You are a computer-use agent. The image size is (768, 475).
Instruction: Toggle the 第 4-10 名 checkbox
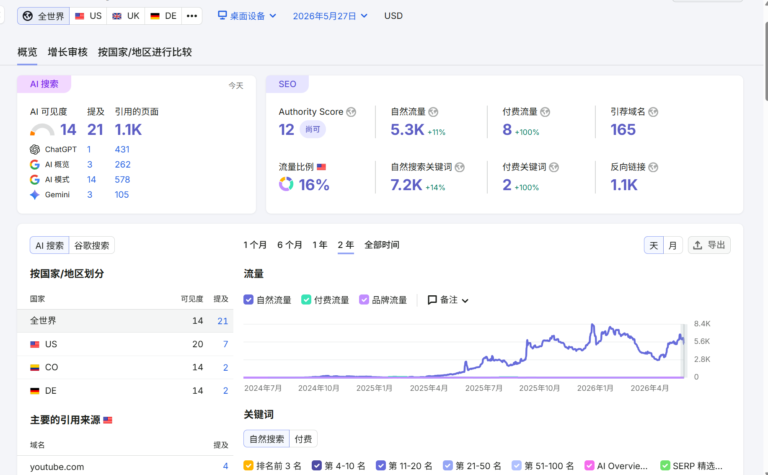pyautogui.click(x=317, y=466)
